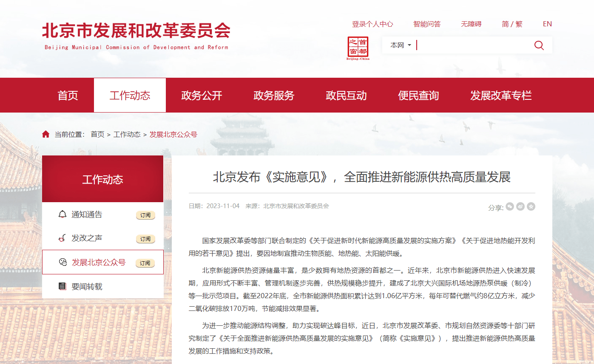Click the article title 北京发布《实施意见》

pyautogui.click(x=361, y=177)
